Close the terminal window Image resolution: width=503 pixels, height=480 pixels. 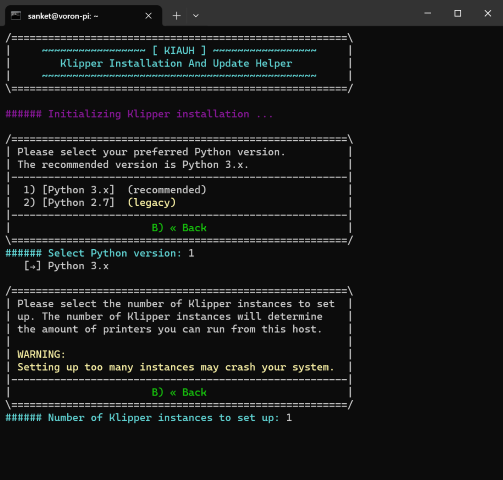(x=488, y=13)
